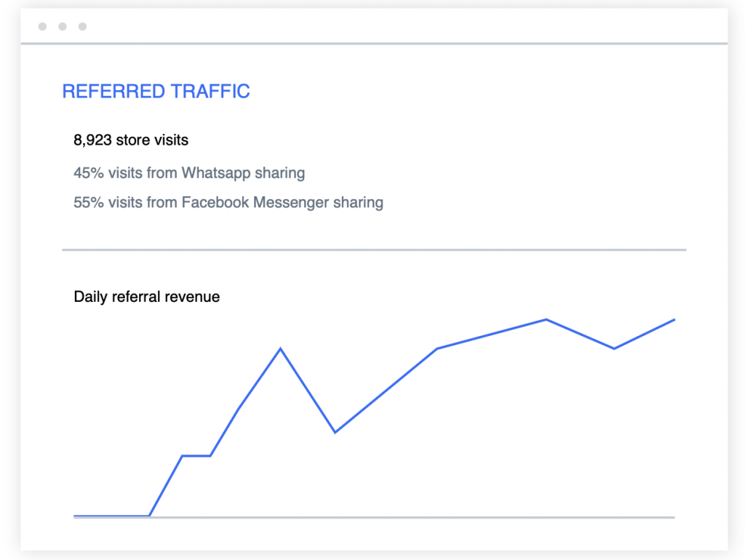
Task: Click the deep dip after the first peak
Action: click(x=335, y=433)
